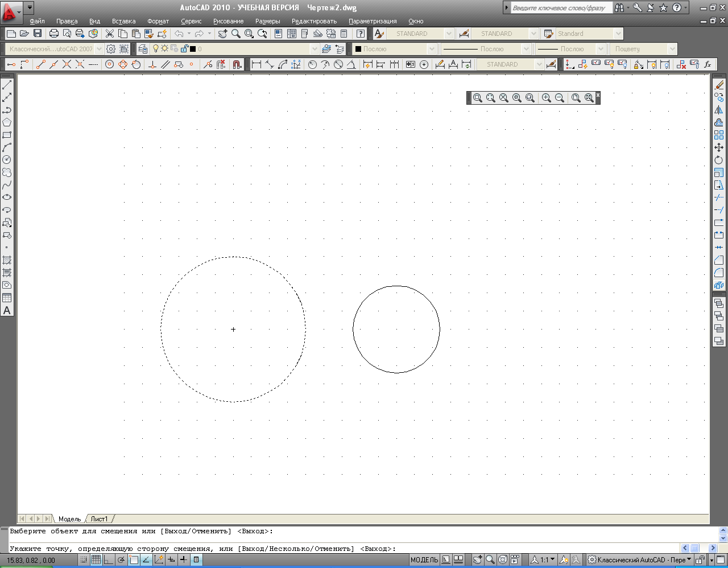Open the Файл menu
Viewport: 728px width, 568px height.
tap(37, 21)
